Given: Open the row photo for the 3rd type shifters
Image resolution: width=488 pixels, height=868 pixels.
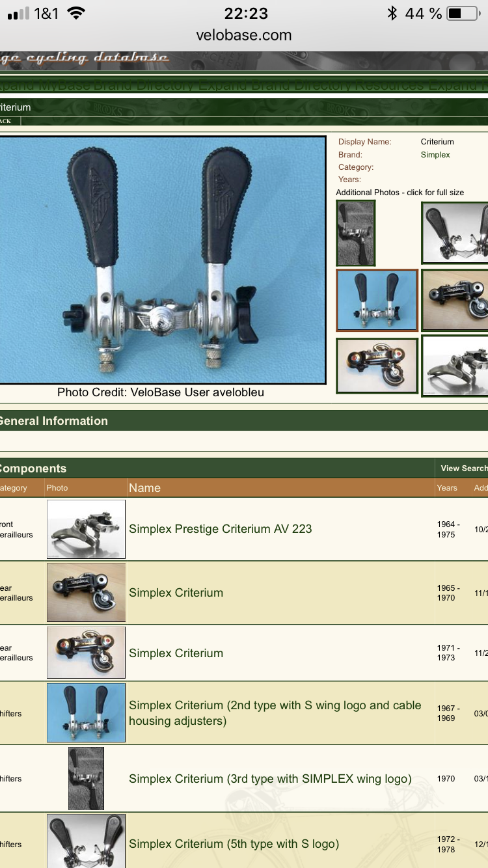Looking at the screenshot, I should tap(86, 778).
